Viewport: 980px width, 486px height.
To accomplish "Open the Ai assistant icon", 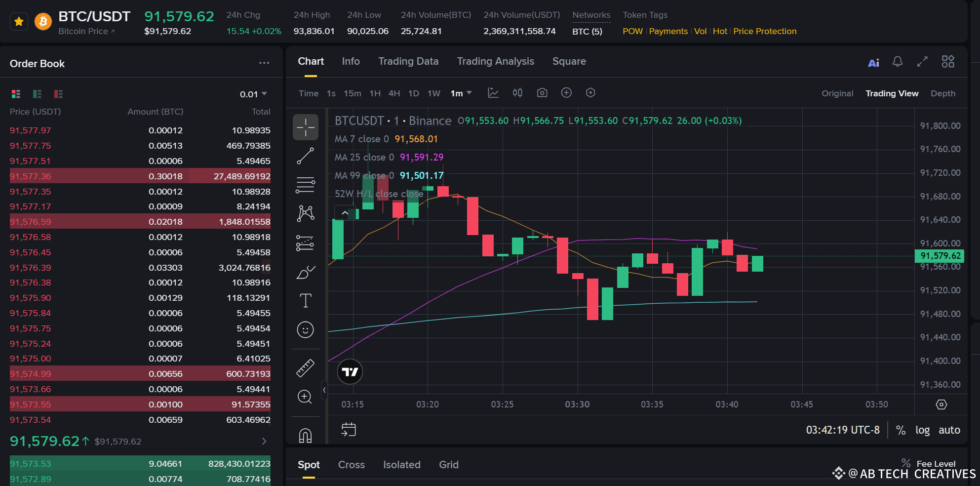I will 873,63.
